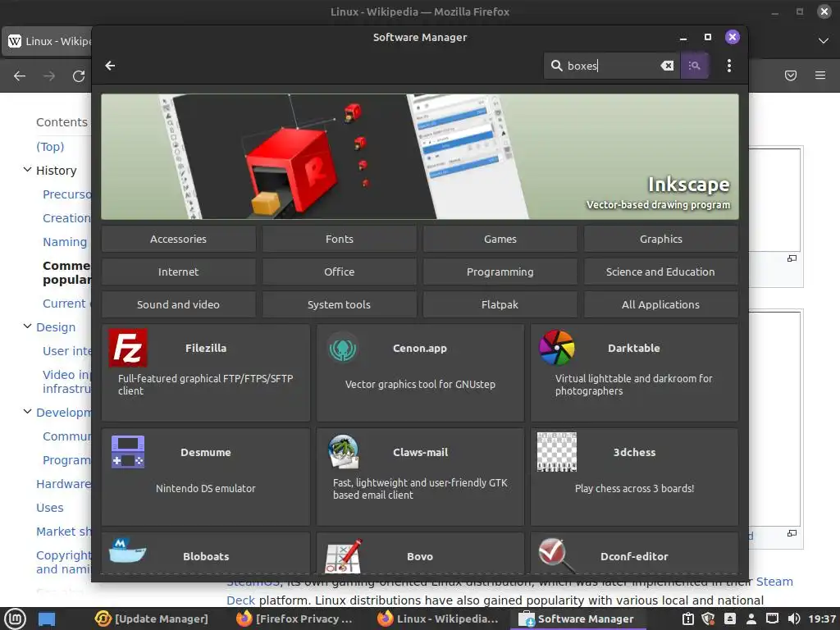The width and height of the screenshot is (840, 630).
Task: Open the volume control in tray
Action: click(794, 619)
